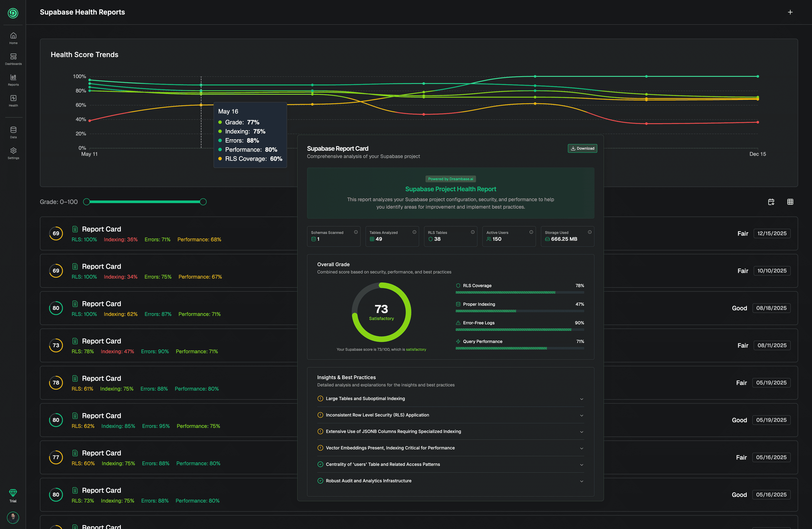Open the 12/15/2025 Report Card row

pyautogui.click(x=101, y=229)
